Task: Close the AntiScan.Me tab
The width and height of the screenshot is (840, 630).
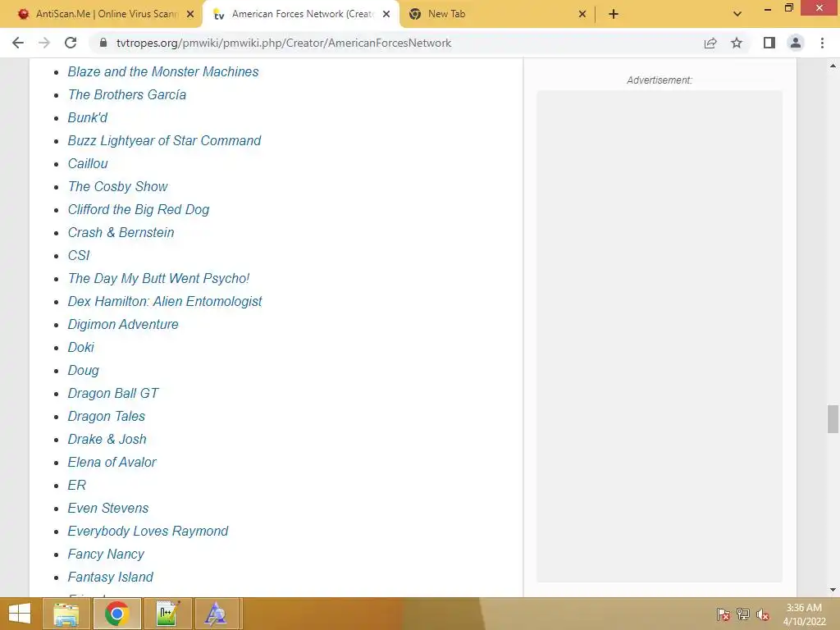Action: 190,14
